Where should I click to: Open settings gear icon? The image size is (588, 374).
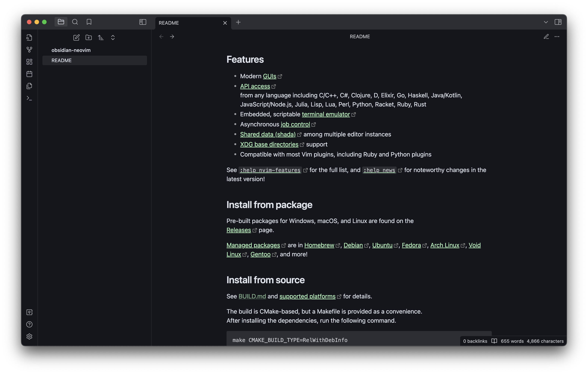click(29, 336)
